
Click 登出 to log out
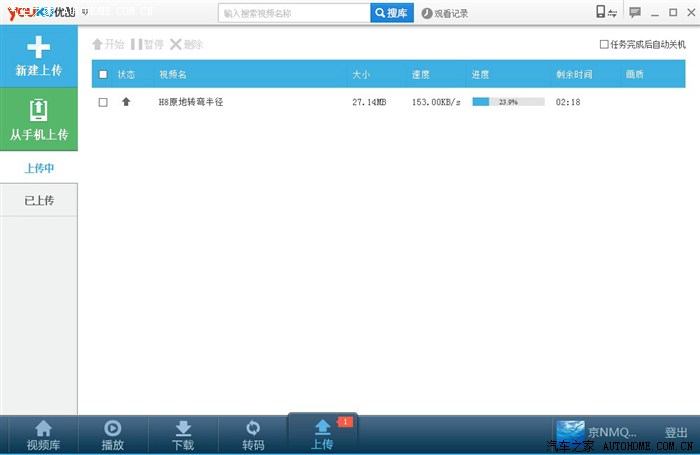pos(676,433)
